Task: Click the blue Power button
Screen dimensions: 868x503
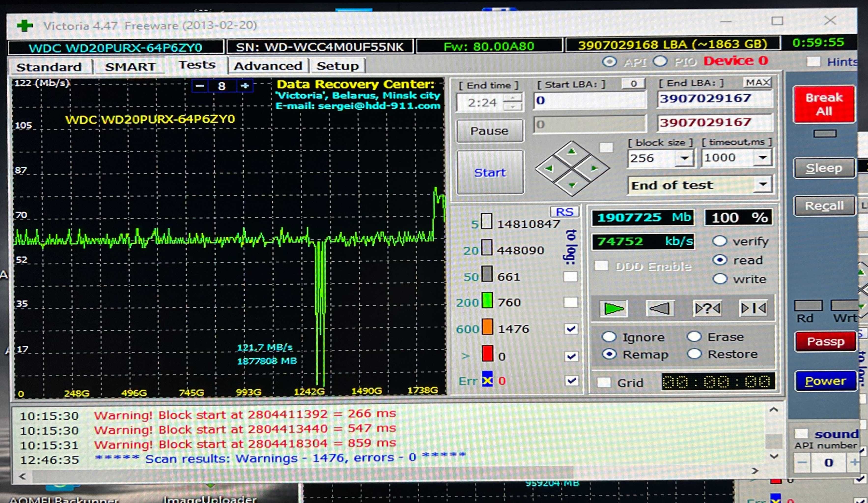Action: (x=826, y=381)
